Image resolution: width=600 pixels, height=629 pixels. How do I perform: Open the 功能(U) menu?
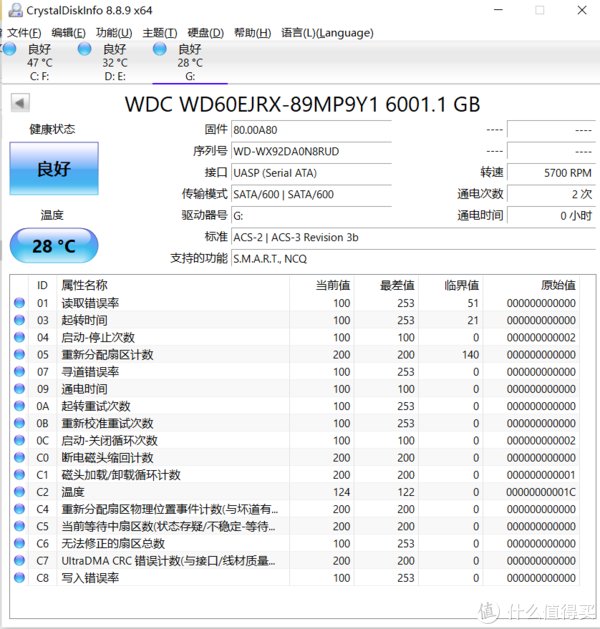point(114,32)
